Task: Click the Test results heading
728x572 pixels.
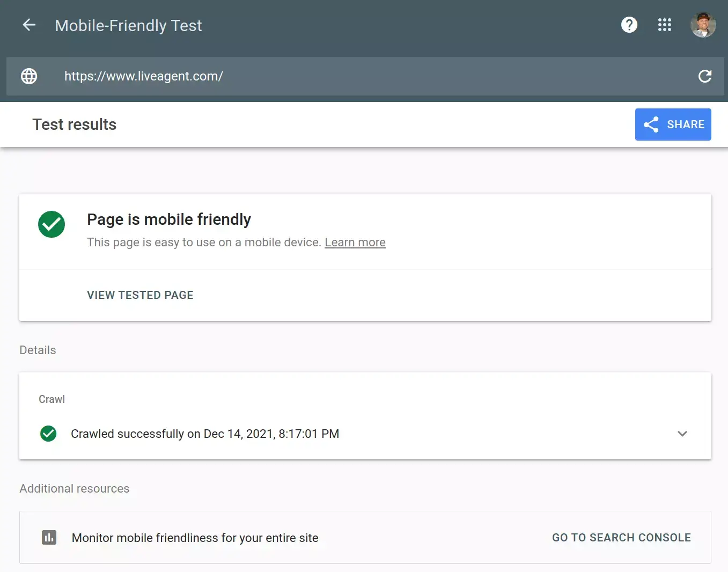Action: click(x=74, y=124)
